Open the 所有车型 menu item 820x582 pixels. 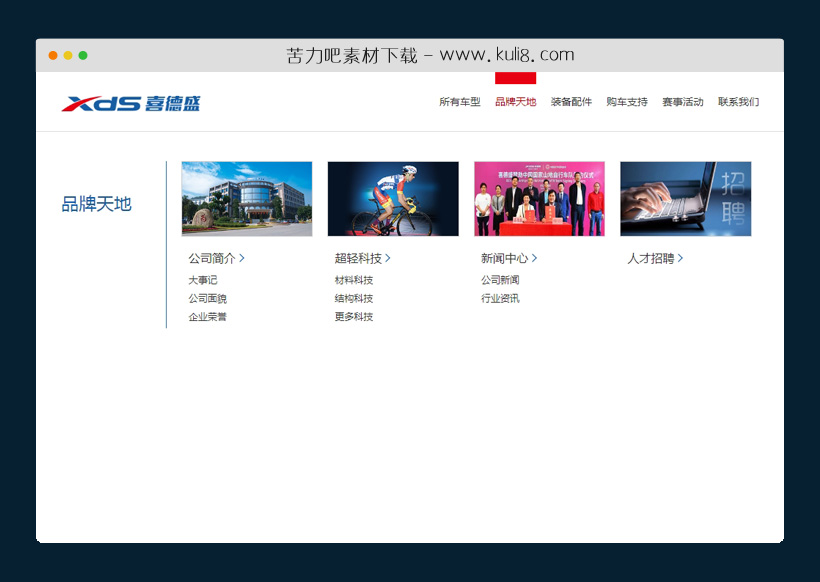458,101
